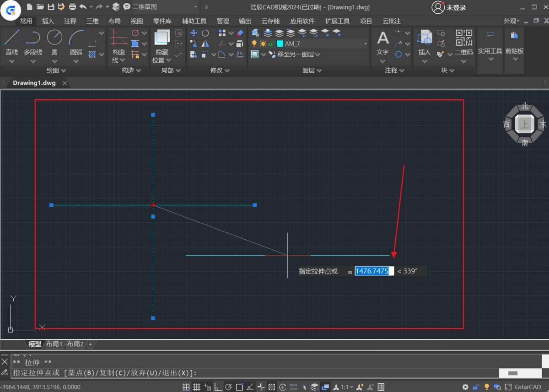Toggle ortho mode in status bar
This screenshot has width=549, height=392.
tap(218, 387)
